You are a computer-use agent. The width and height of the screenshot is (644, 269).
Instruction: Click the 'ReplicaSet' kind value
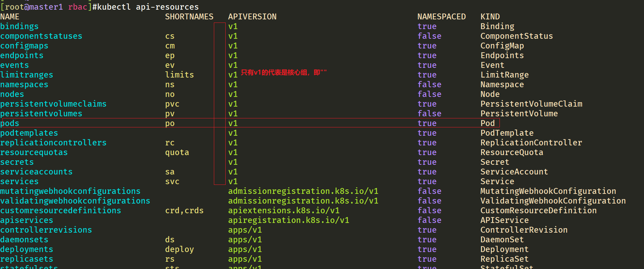click(x=505, y=259)
